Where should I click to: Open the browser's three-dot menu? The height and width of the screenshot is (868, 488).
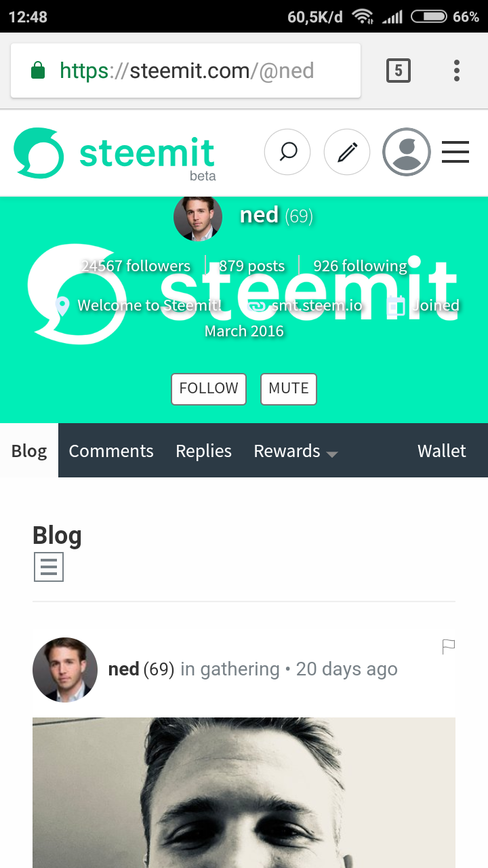coord(457,70)
